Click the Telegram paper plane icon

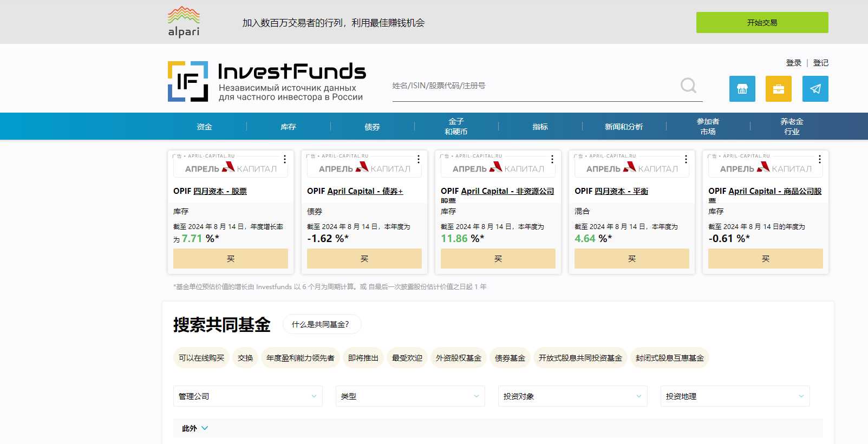(x=815, y=89)
